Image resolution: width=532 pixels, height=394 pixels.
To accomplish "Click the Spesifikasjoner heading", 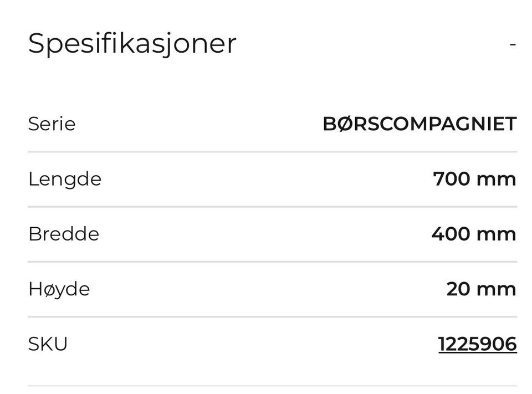I will pos(132,44).
